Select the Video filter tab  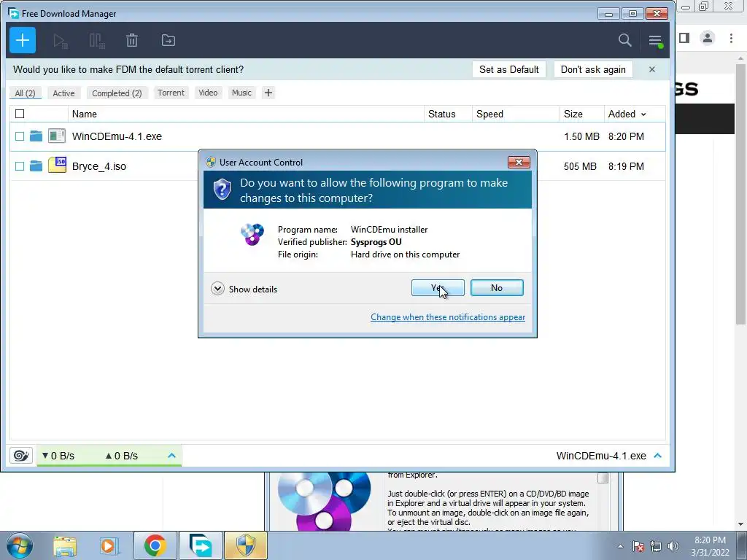point(208,93)
